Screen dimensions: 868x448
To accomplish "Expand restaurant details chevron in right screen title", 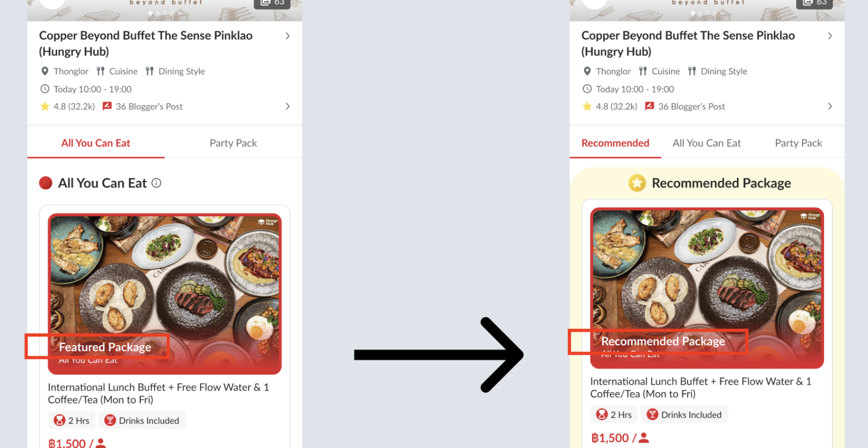I will [830, 36].
